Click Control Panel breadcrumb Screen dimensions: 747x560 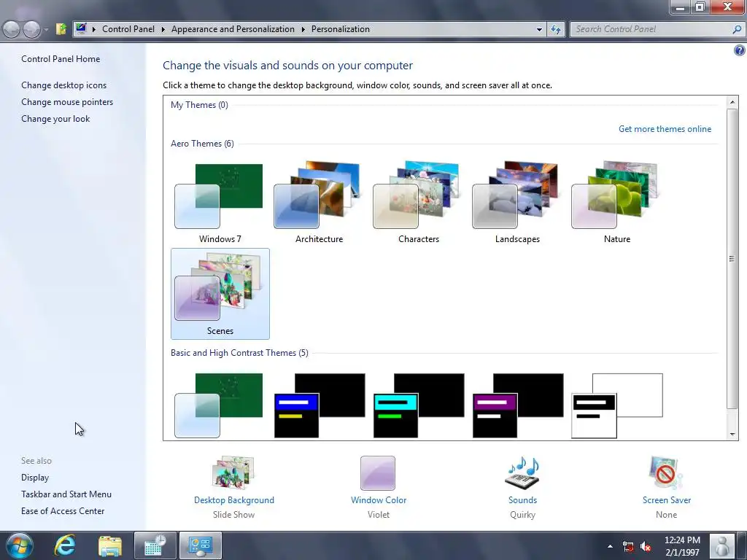point(128,29)
